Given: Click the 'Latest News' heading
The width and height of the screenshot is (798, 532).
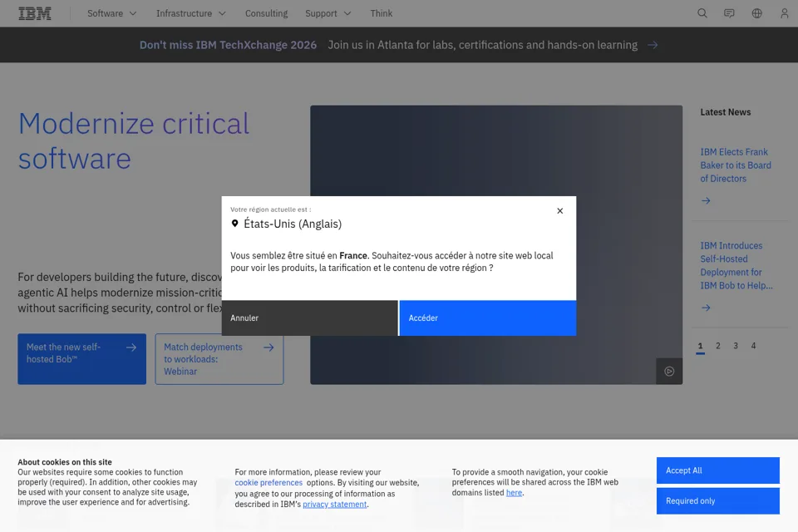Looking at the screenshot, I should (725, 112).
